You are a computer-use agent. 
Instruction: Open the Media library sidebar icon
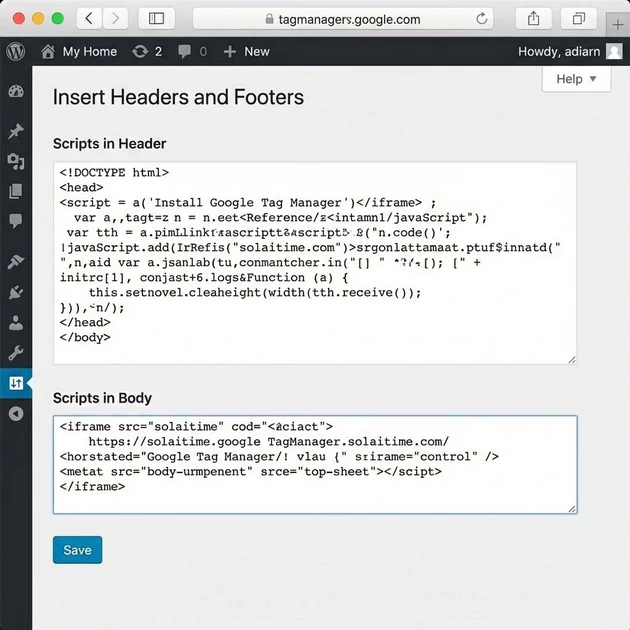click(16, 161)
